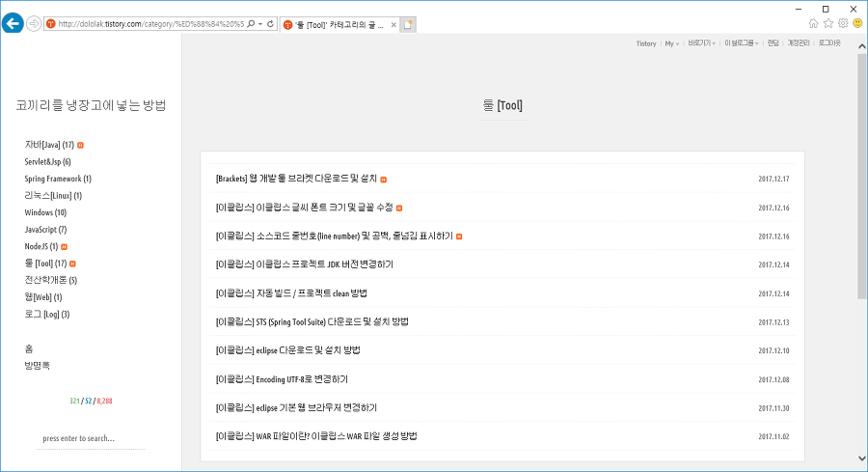Click 로그아웃 in the top menu

click(829, 43)
